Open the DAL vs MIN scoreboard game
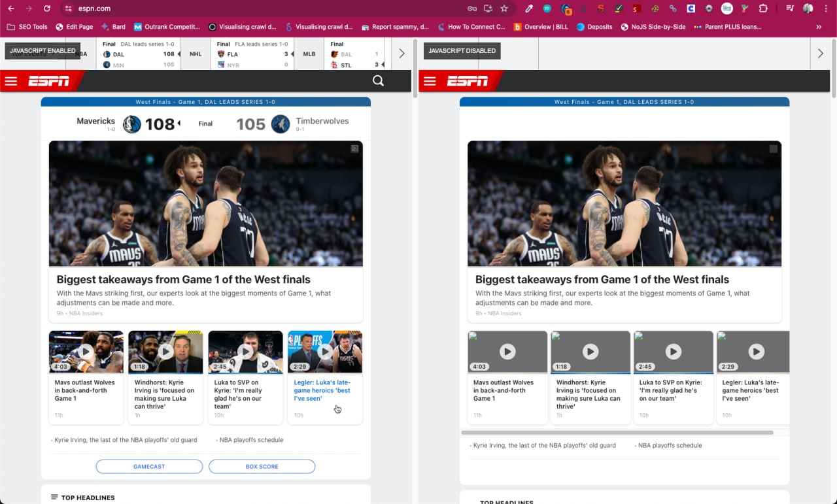This screenshot has height=504, width=837. [x=138, y=54]
